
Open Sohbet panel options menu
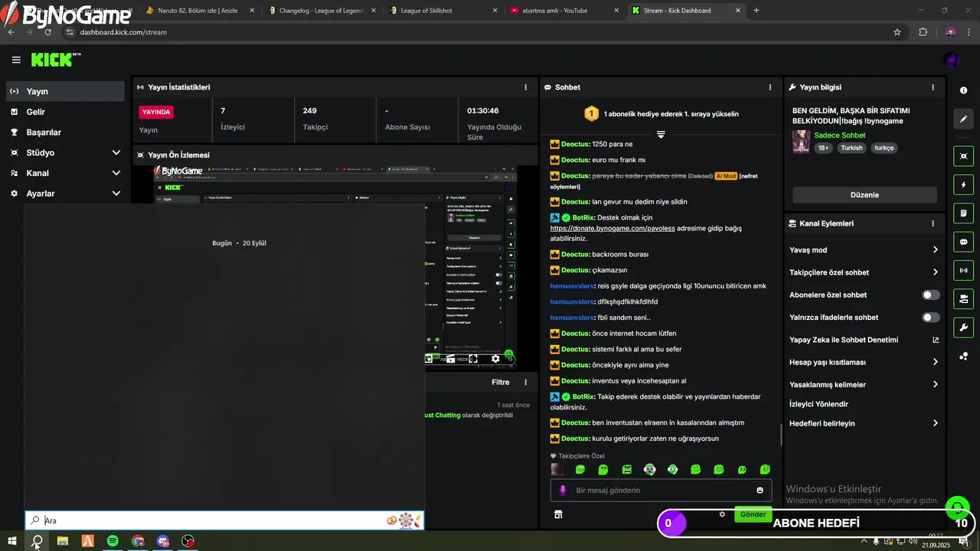(770, 87)
